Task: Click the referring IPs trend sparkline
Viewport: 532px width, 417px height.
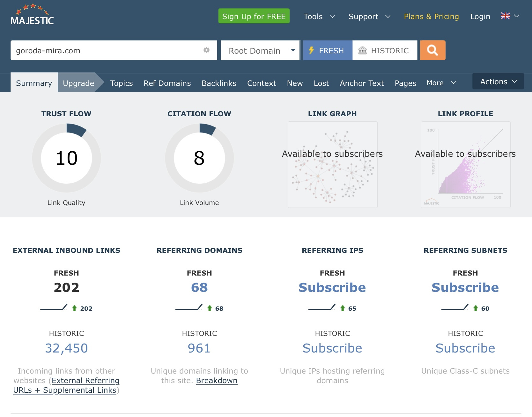Action: coord(322,307)
